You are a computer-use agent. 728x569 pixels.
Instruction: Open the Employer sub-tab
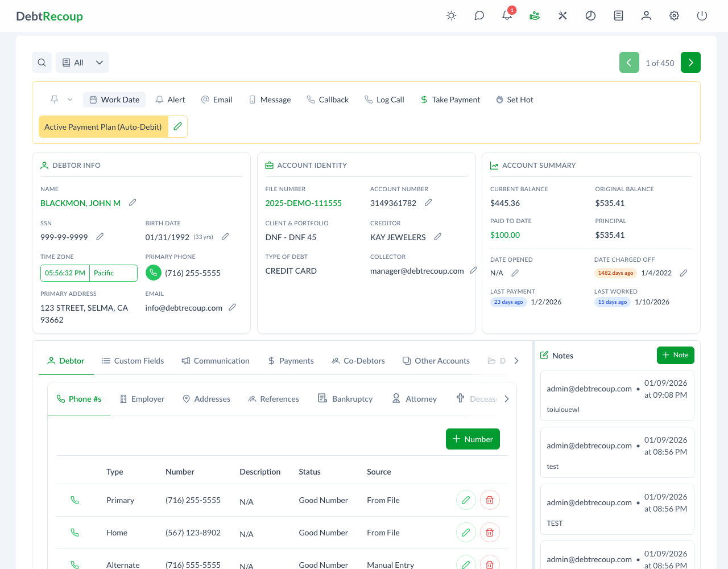point(142,399)
